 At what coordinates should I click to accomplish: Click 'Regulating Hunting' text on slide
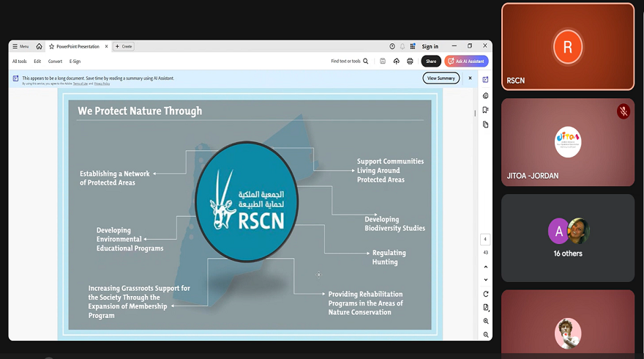[x=389, y=257]
